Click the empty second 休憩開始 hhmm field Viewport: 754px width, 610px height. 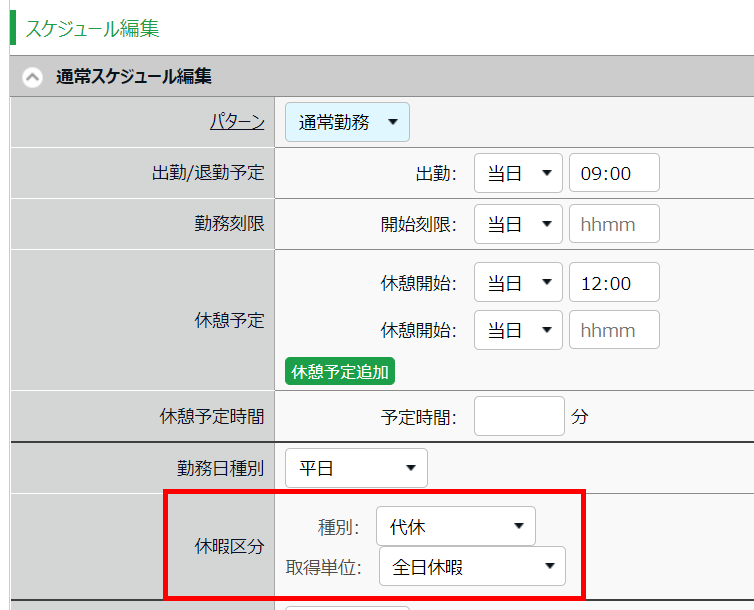click(x=613, y=330)
